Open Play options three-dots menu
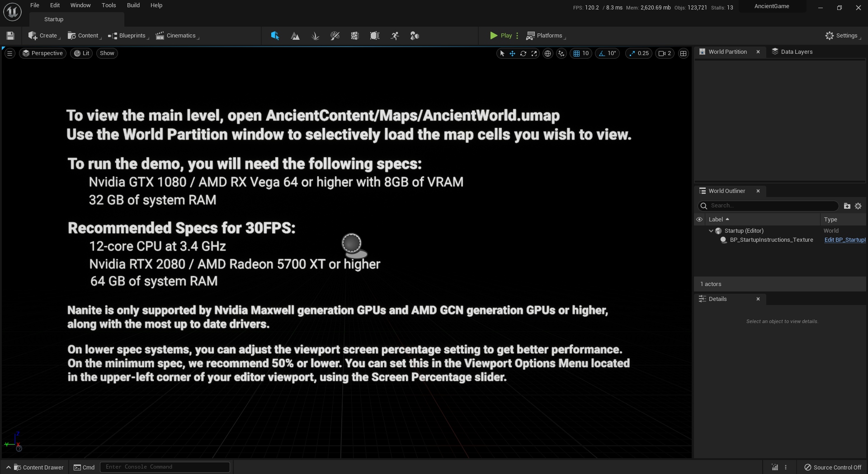 [x=517, y=36]
